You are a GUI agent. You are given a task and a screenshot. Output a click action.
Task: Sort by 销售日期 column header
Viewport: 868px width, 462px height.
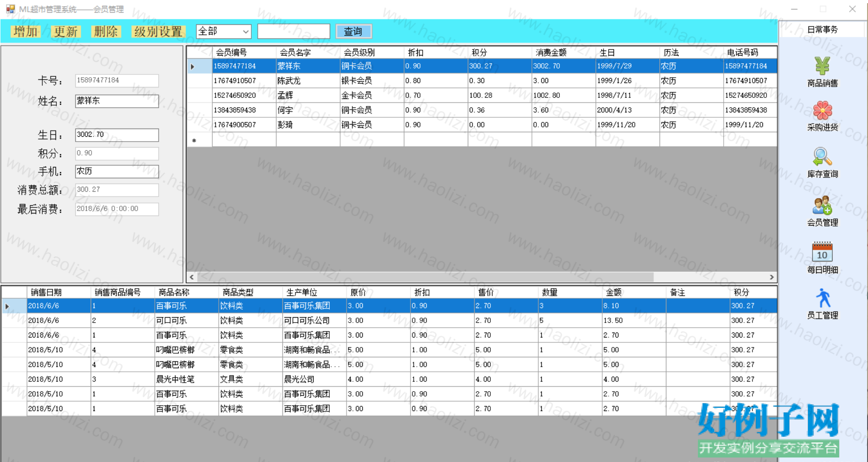[x=59, y=292]
